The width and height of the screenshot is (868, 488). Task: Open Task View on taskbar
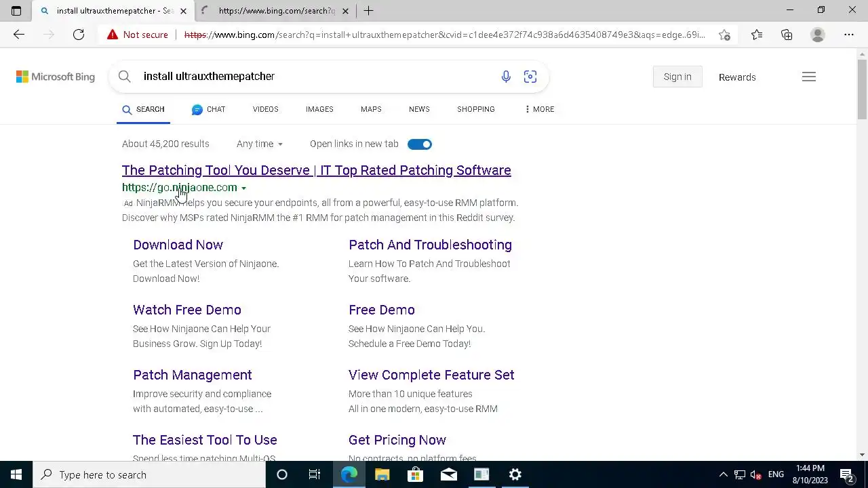tap(315, 474)
